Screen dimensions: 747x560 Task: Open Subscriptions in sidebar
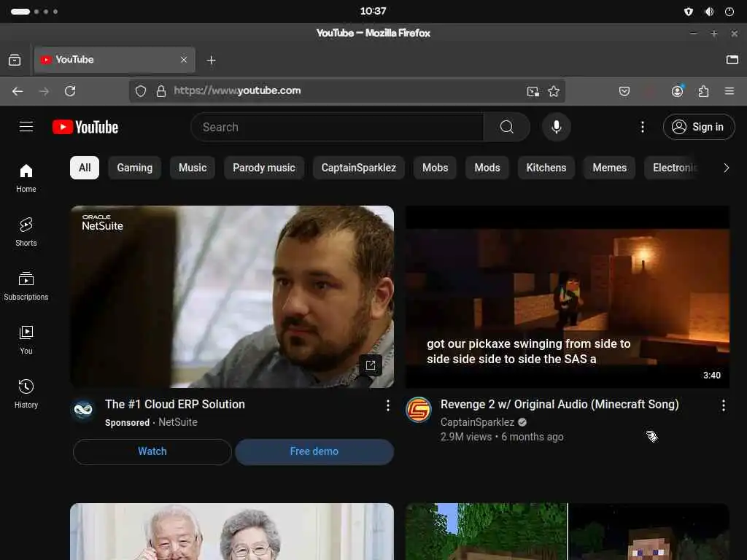[x=26, y=286]
